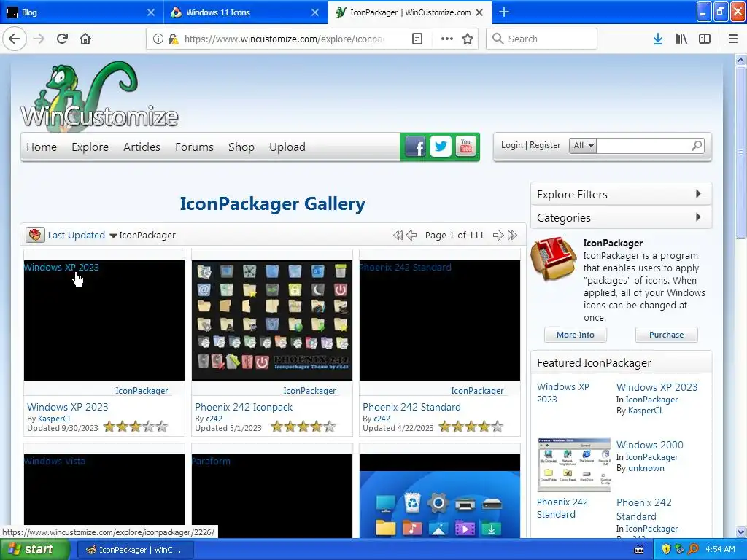The width and height of the screenshot is (747, 560).
Task: Open the Explore menu item
Action: (x=90, y=147)
